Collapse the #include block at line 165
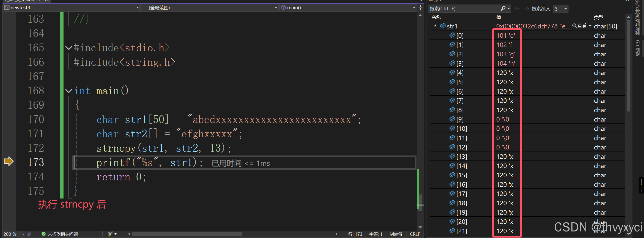644x238 pixels. pos(69,48)
